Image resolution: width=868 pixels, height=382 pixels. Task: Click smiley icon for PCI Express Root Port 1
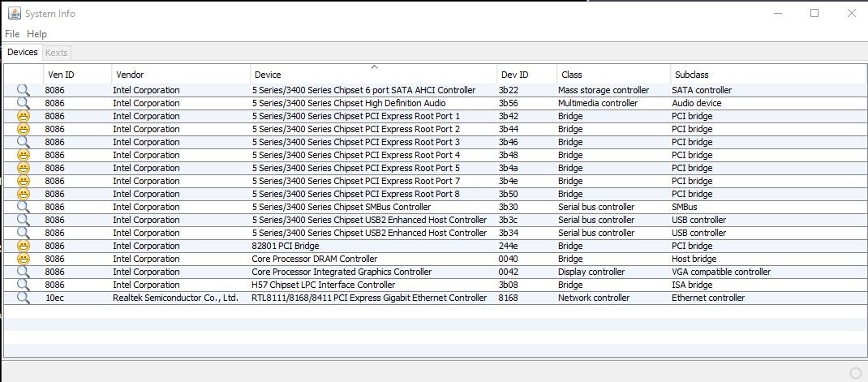click(x=24, y=116)
